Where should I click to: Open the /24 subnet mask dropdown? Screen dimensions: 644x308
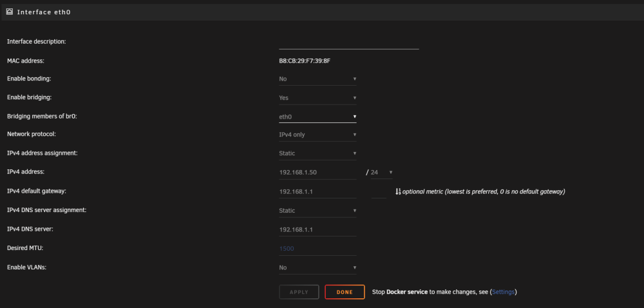point(381,173)
